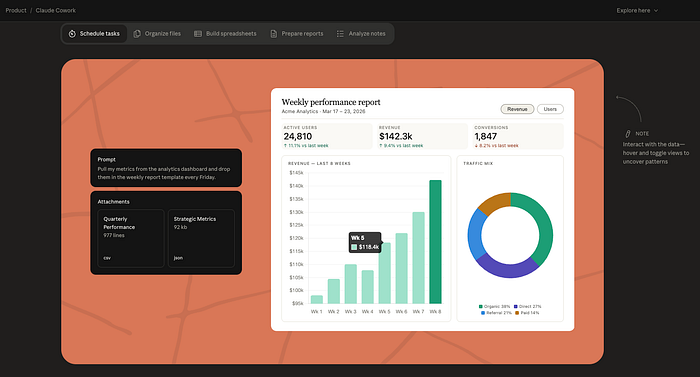This screenshot has height=377, width=700.
Task: Click the Traffic Mix chart heading
Action: point(478,163)
